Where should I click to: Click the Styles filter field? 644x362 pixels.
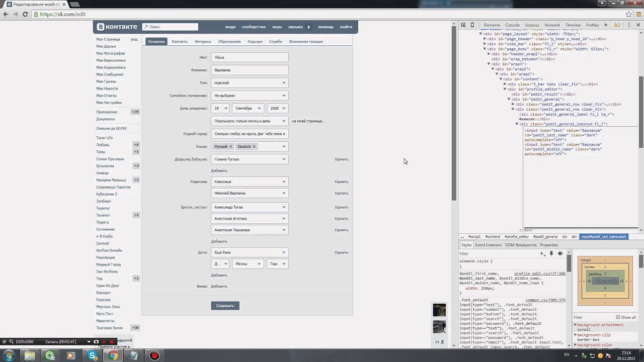pyautogui.click(x=498, y=253)
